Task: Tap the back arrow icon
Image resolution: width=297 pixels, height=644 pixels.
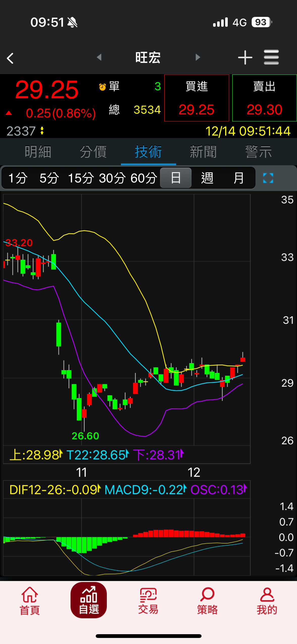Action: [x=10, y=58]
